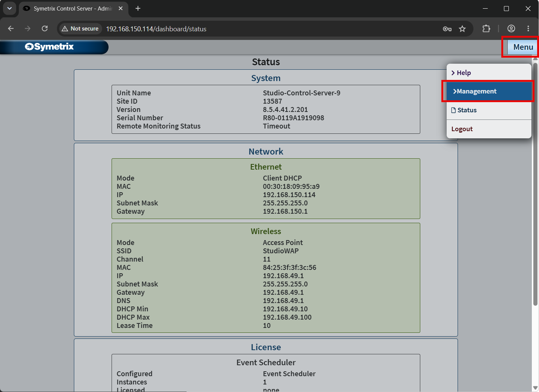Click the Instances label under License
The width and height of the screenshot is (539, 392).
(x=132, y=382)
